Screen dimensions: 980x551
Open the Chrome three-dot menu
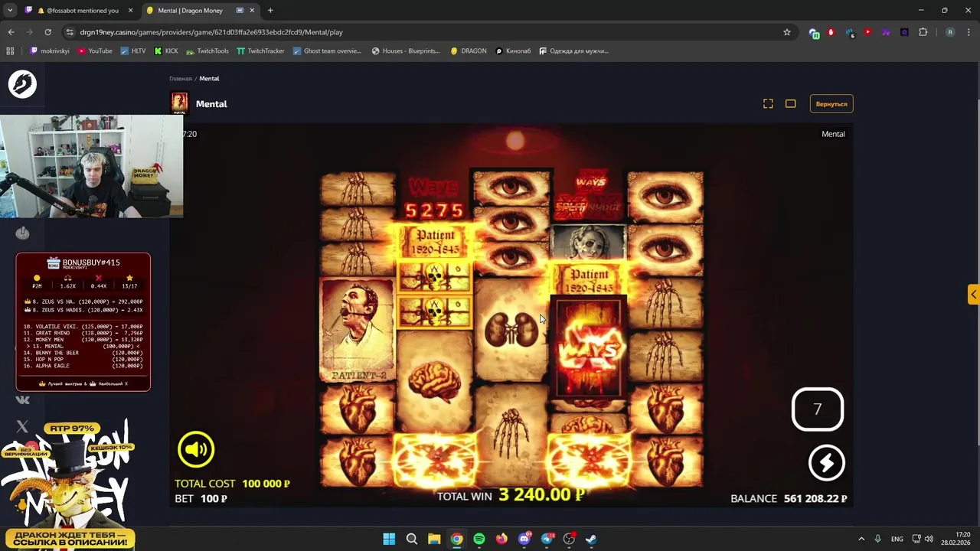(x=969, y=32)
